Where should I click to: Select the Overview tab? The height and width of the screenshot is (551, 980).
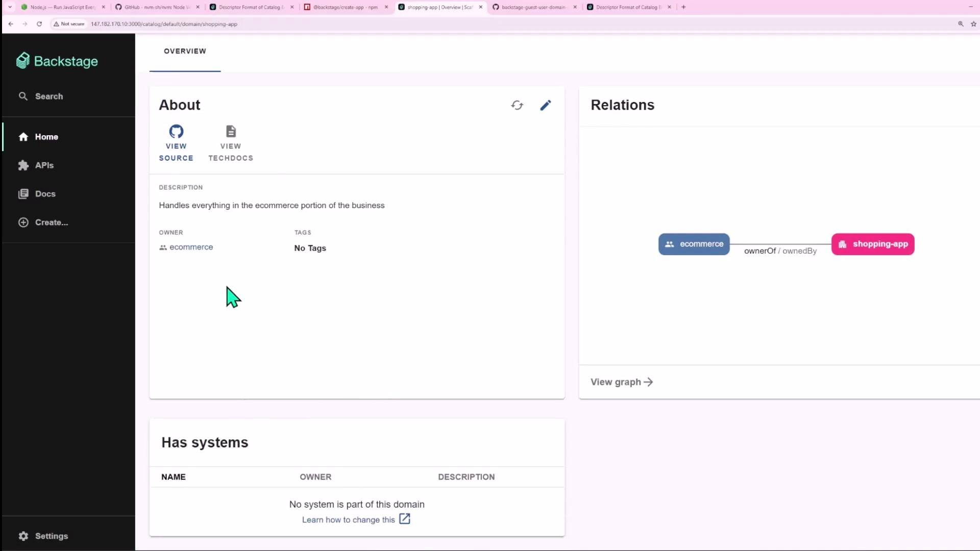click(185, 51)
